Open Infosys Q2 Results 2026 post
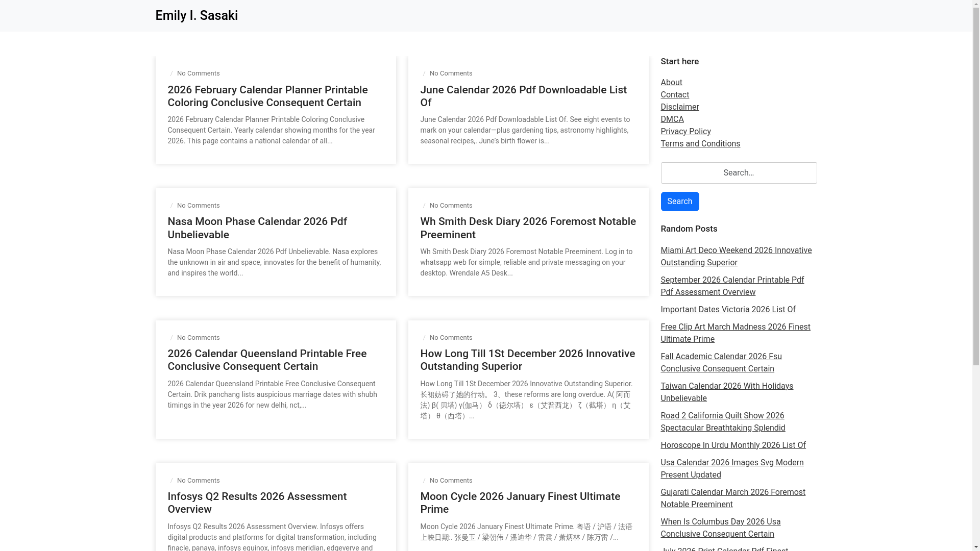This screenshot has width=980, height=551. click(x=257, y=503)
